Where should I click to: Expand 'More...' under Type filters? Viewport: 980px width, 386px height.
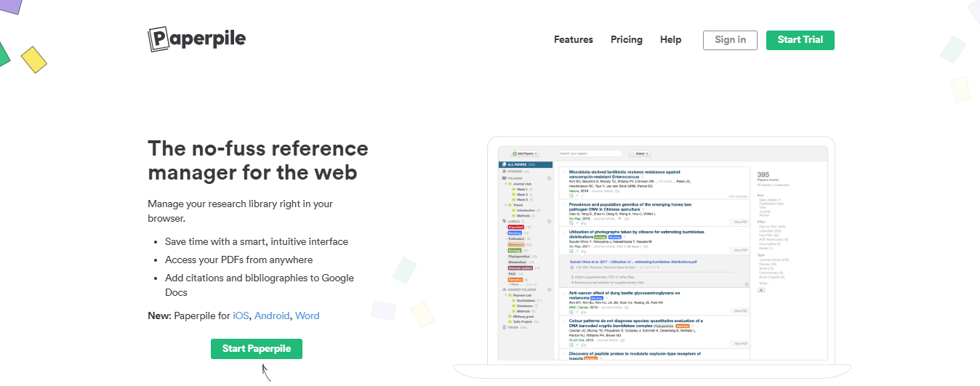pyautogui.click(x=763, y=284)
